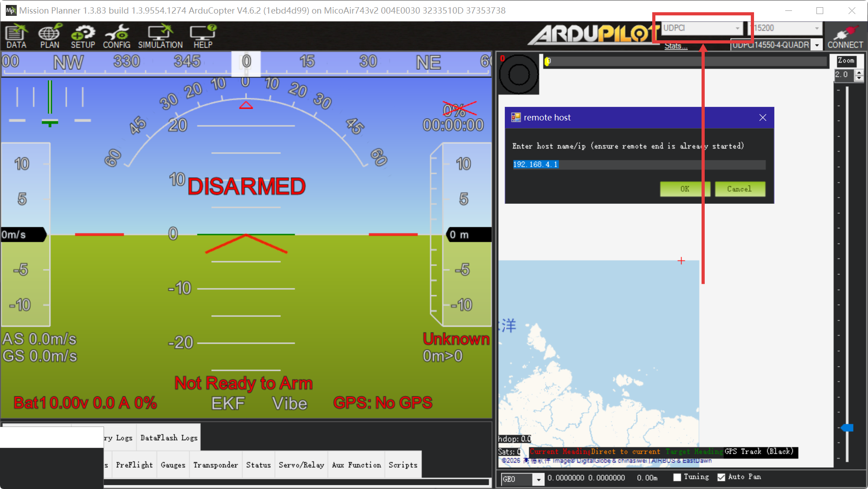
Task: Click Cancel in the remote host dialog
Action: 740,189
